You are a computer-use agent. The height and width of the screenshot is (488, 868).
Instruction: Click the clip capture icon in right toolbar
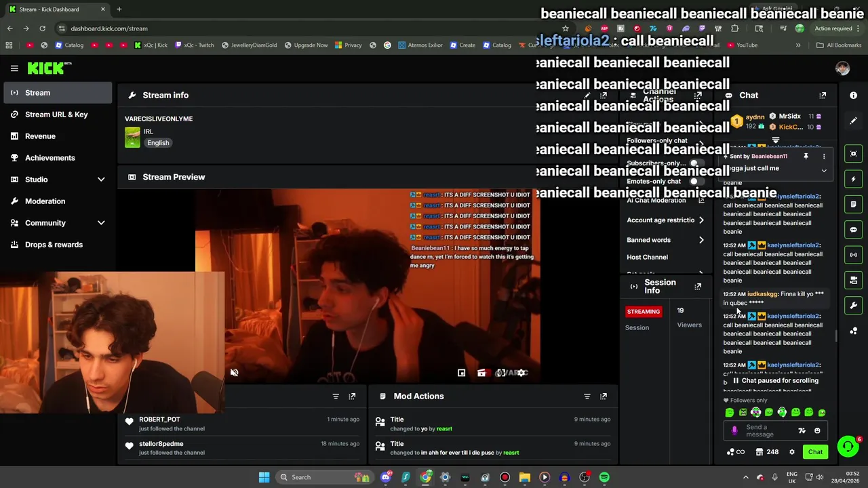click(x=854, y=154)
